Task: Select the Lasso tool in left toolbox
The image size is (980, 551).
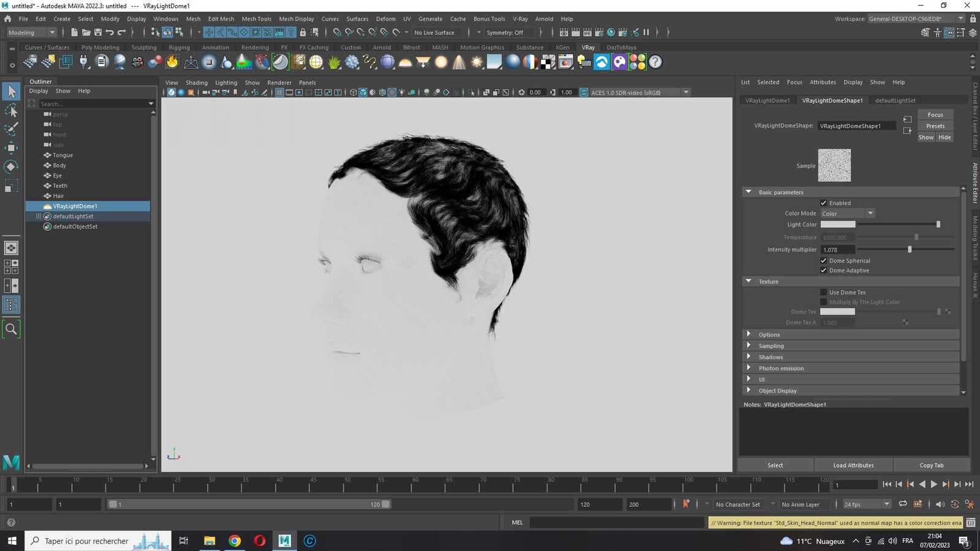Action: click(11, 110)
